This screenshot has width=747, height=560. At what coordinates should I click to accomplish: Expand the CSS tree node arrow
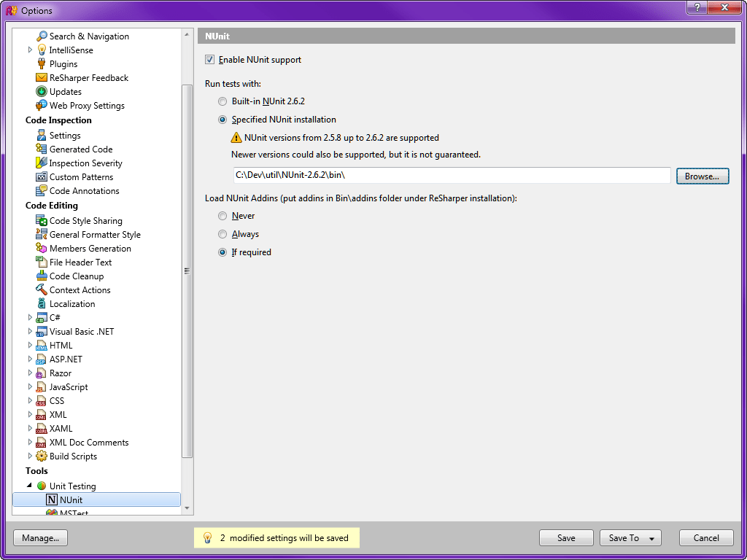pyautogui.click(x=30, y=400)
